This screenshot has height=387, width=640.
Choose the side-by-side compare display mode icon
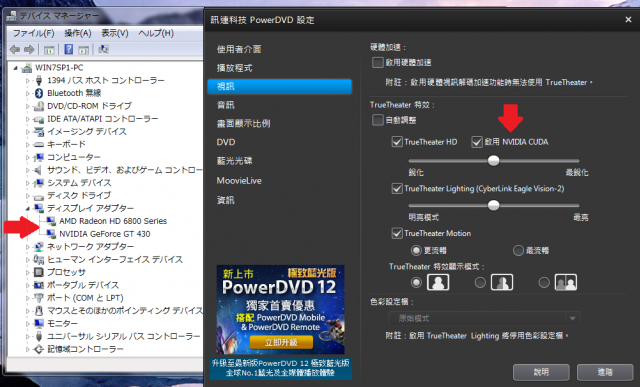[566, 282]
